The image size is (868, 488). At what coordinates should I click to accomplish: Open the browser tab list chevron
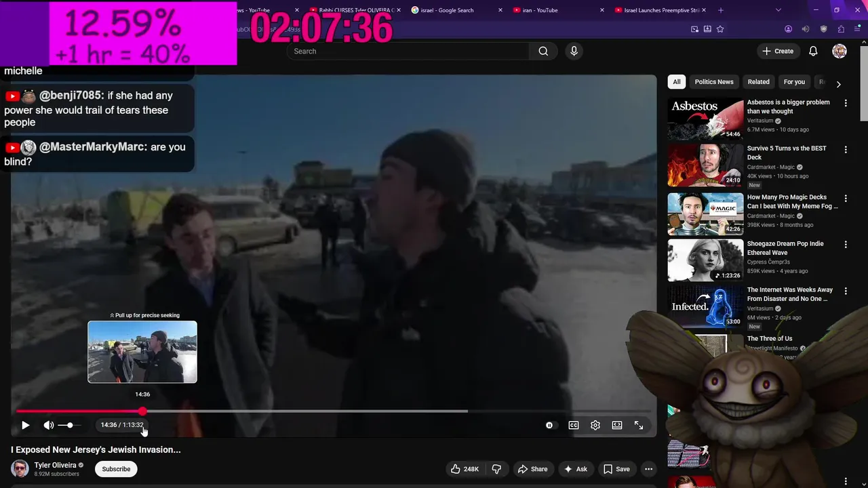click(778, 10)
